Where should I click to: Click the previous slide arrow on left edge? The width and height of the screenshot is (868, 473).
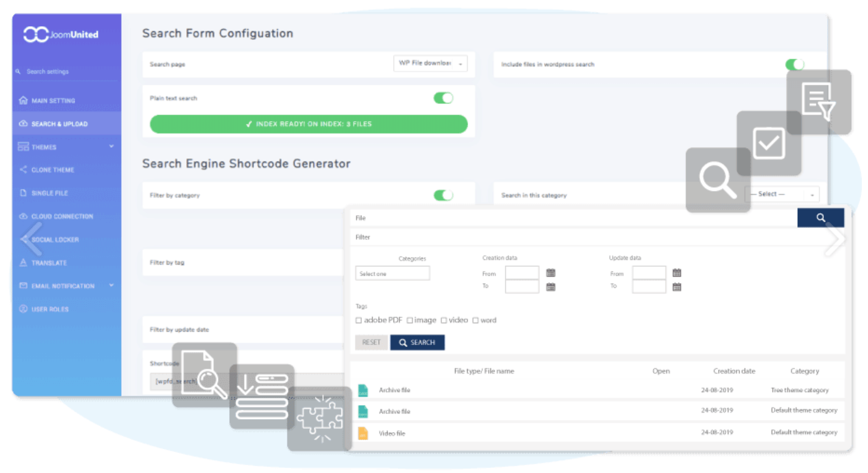pos(30,239)
